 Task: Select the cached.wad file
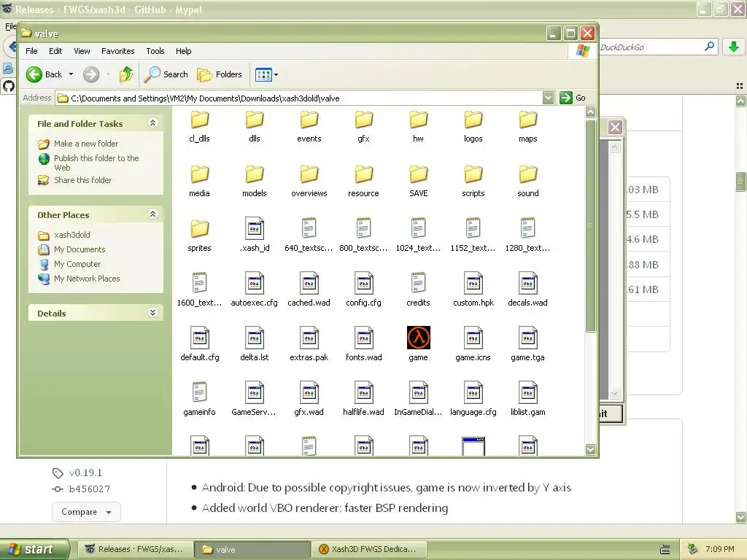point(309,290)
